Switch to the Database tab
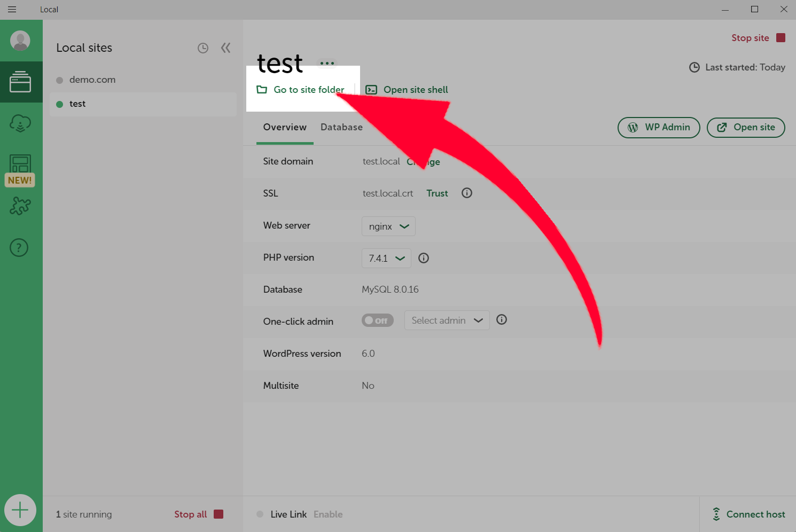The image size is (796, 532). (x=341, y=127)
